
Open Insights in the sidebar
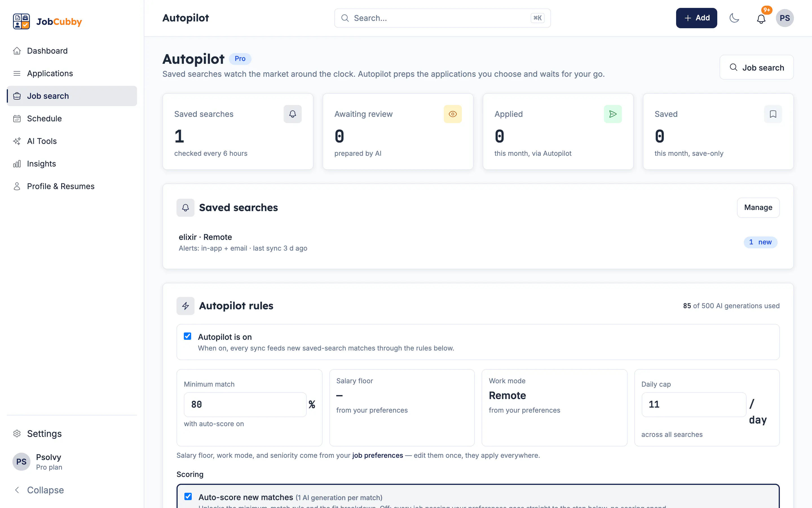tap(72, 164)
